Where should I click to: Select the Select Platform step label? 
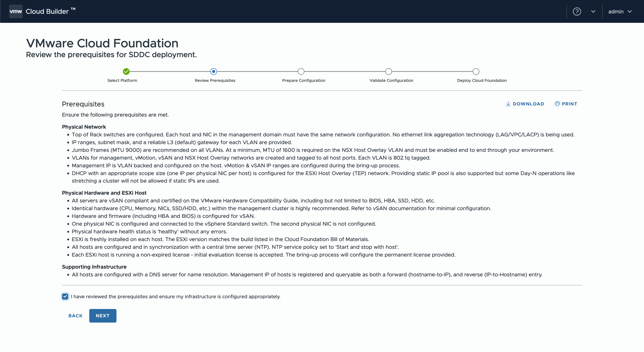coord(122,80)
